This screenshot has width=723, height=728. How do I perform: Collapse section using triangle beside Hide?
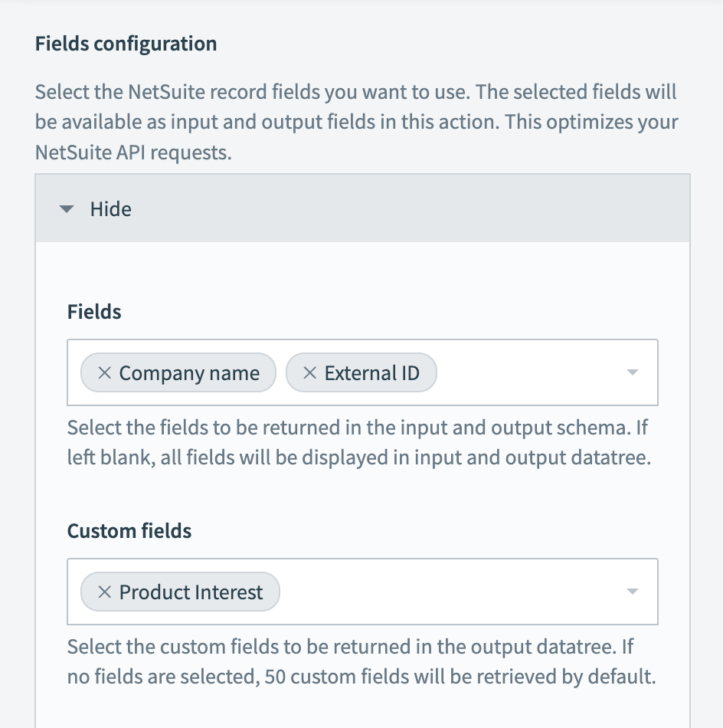(x=67, y=209)
